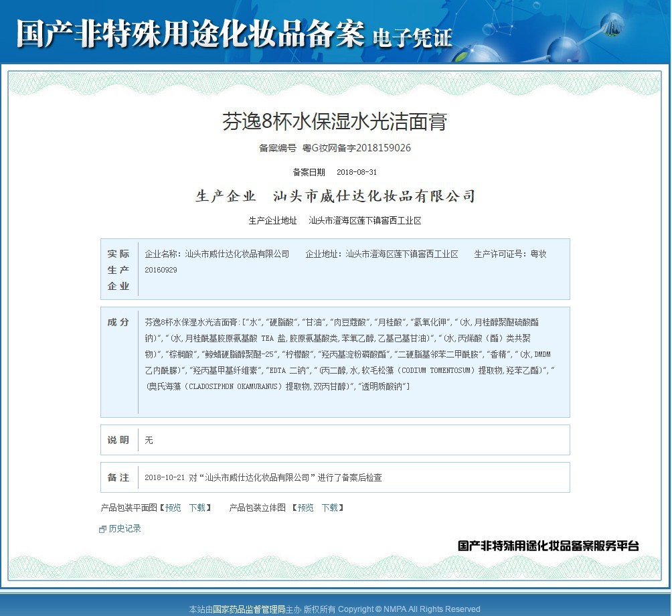Image resolution: width=672 pixels, height=616 pixels.
Task: Click the 国产非特殊用途化妆品备案 banner title
Action: [190, 33]
